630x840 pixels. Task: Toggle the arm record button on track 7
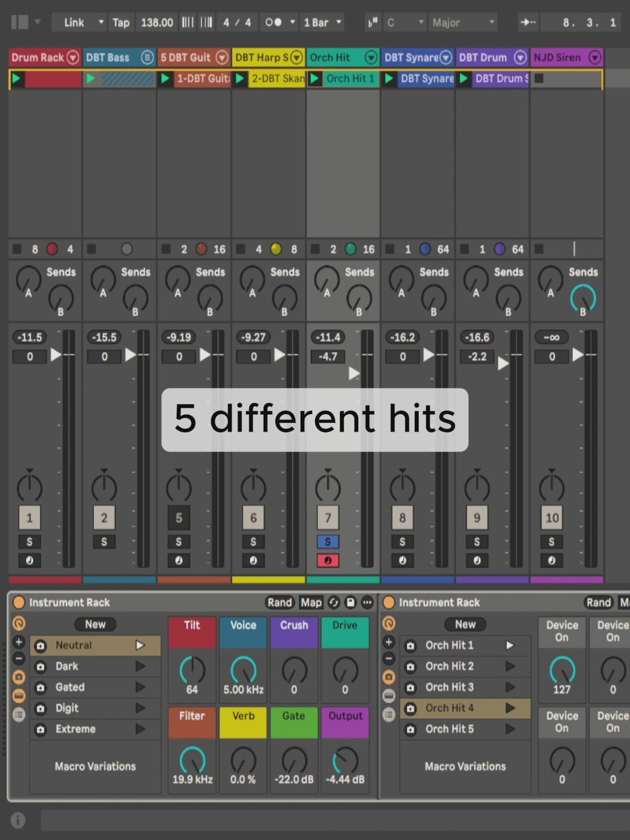click(x=328, y=561)
